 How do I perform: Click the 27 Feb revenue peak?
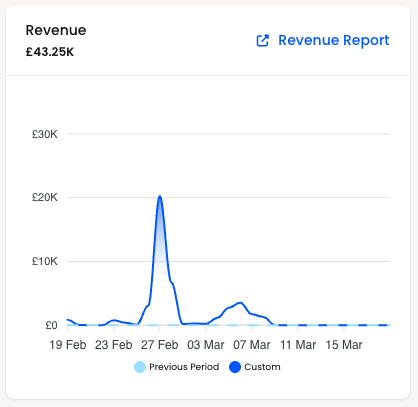click(160, 196)
